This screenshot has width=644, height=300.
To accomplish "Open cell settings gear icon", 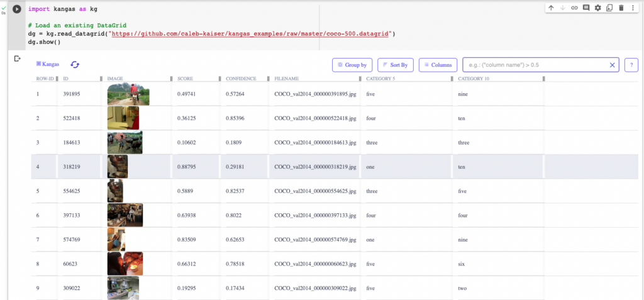I will pos(597,8).
